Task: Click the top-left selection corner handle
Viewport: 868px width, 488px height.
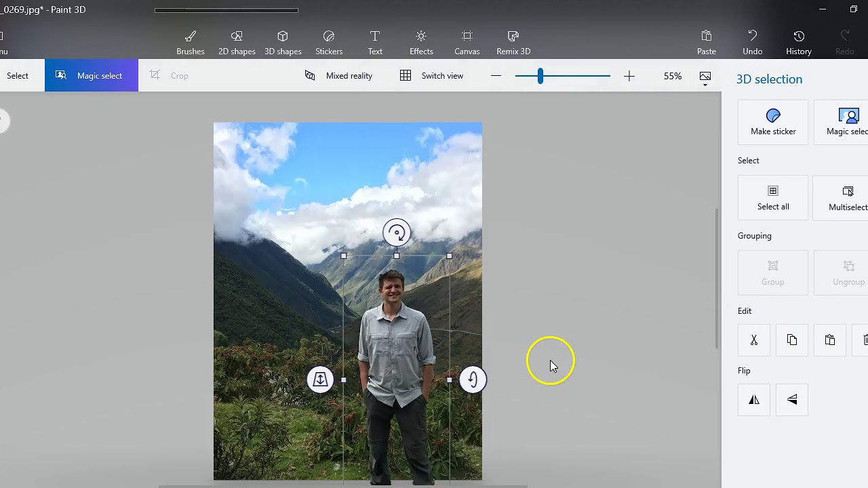Action: coord(344,256)
